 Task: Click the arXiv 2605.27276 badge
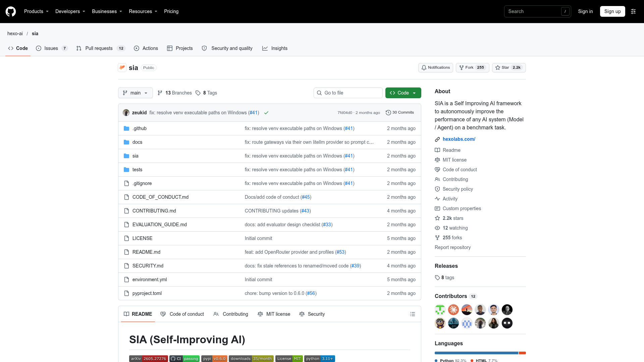click(149, 359)
